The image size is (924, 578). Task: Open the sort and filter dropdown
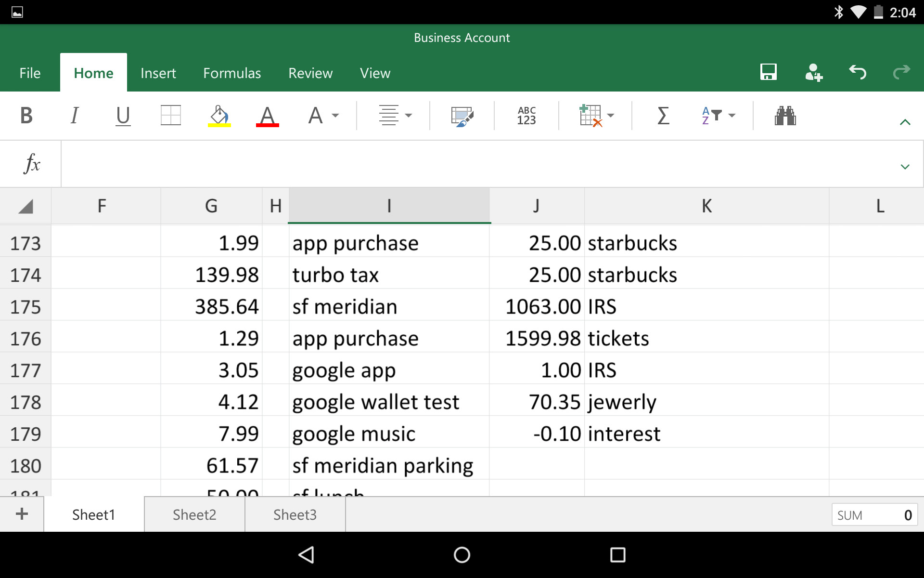[719, 116]
